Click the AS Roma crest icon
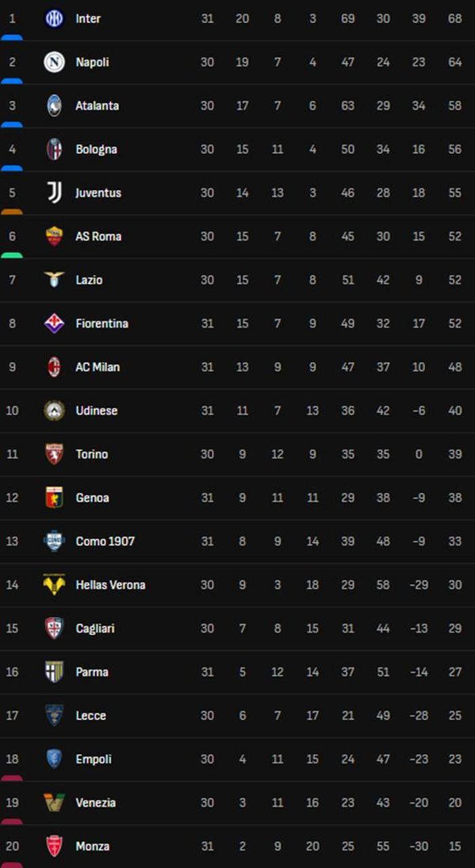This screenshot has height=868, width=475. [x=54, y=236]
